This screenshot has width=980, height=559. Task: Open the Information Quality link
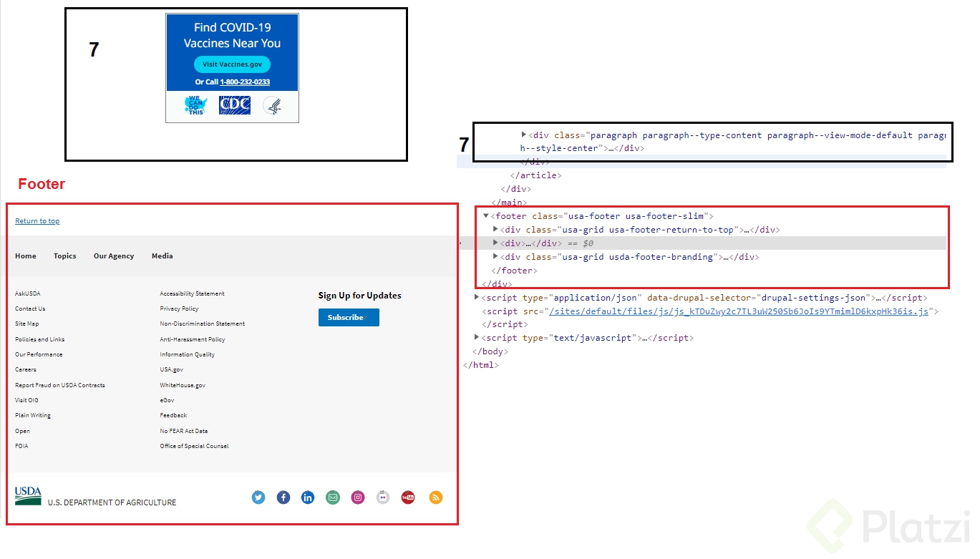coord(188,354)
